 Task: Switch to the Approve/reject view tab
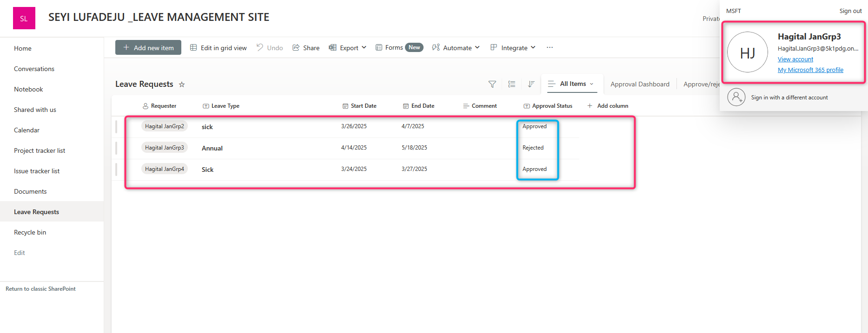coord(702,84)
